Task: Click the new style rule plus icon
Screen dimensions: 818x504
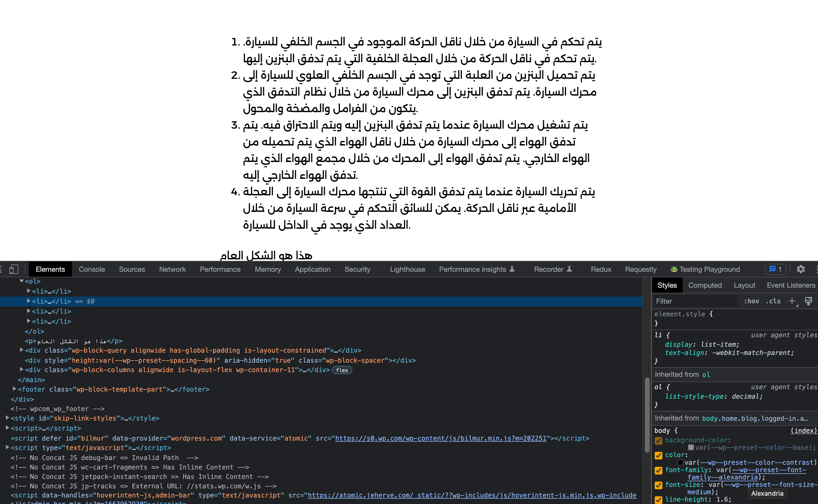Action: click(x=792, y=301)
